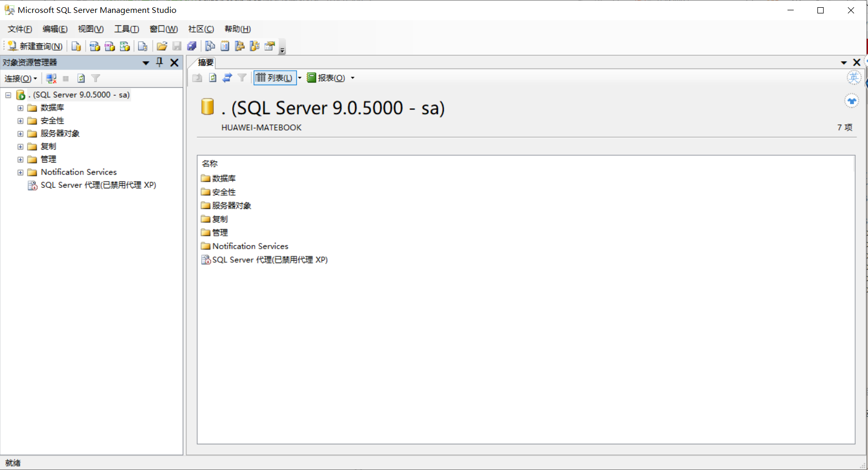Click the Filter funnel icon in Summary toolbar
868x470 pixels.
pos(242,78)
